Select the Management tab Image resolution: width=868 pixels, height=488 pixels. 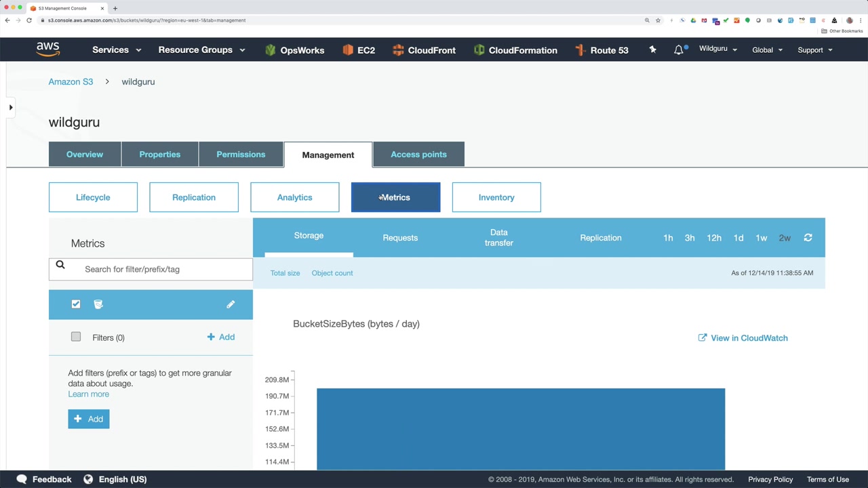pyautogui.click(x=328, y=155)
